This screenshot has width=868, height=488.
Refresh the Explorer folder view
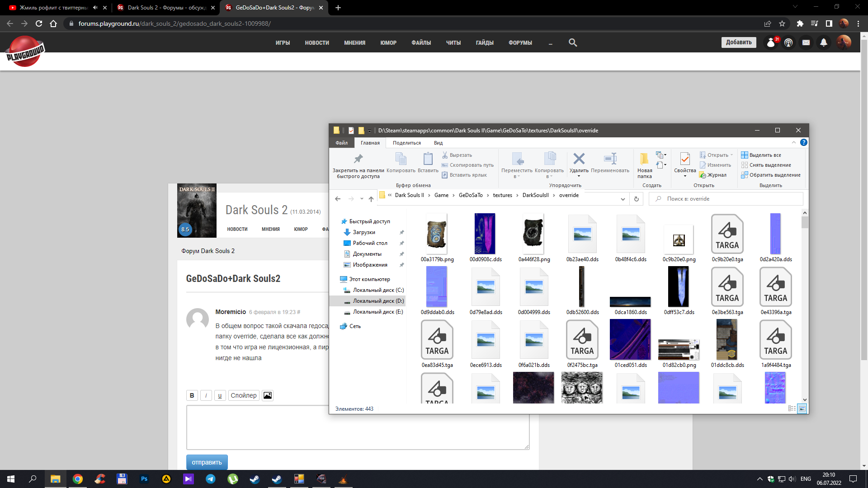pyautogui.click(x=637, y=199)
